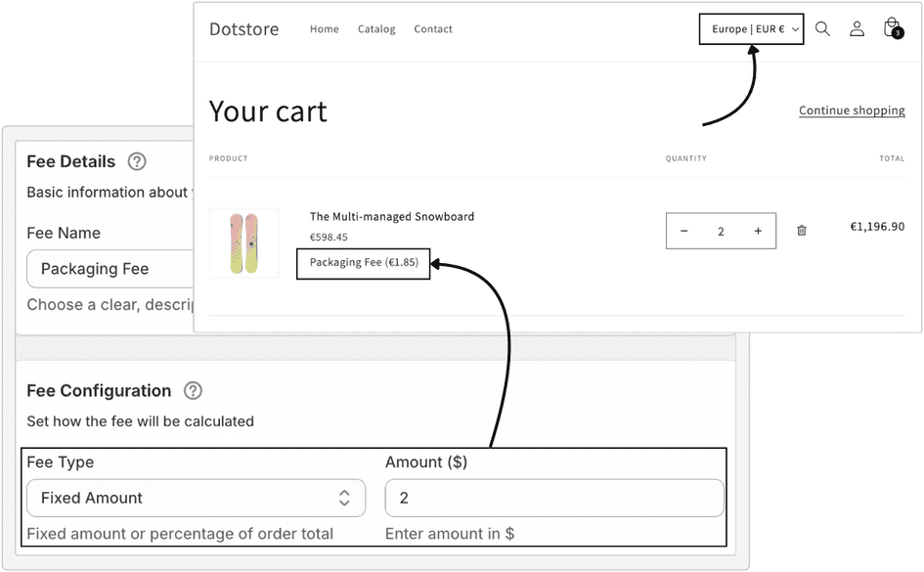Decrease snowboard quantity with minus control
The image size is (924, 572).
pos(684,231)
